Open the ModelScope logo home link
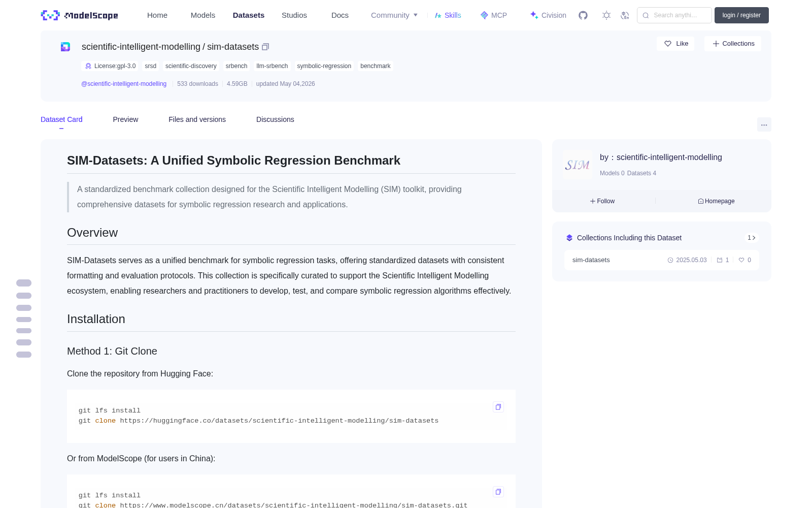 (x=79, y=15)
